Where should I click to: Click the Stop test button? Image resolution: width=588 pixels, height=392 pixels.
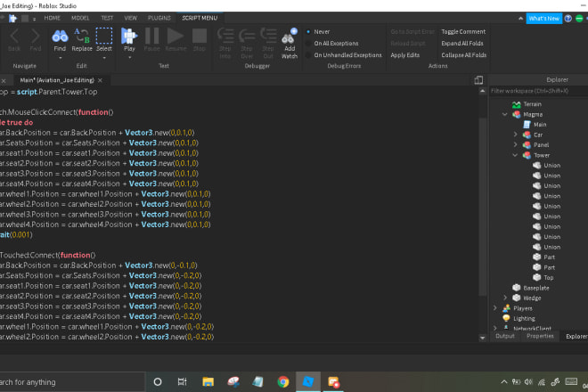click(200, 40)
